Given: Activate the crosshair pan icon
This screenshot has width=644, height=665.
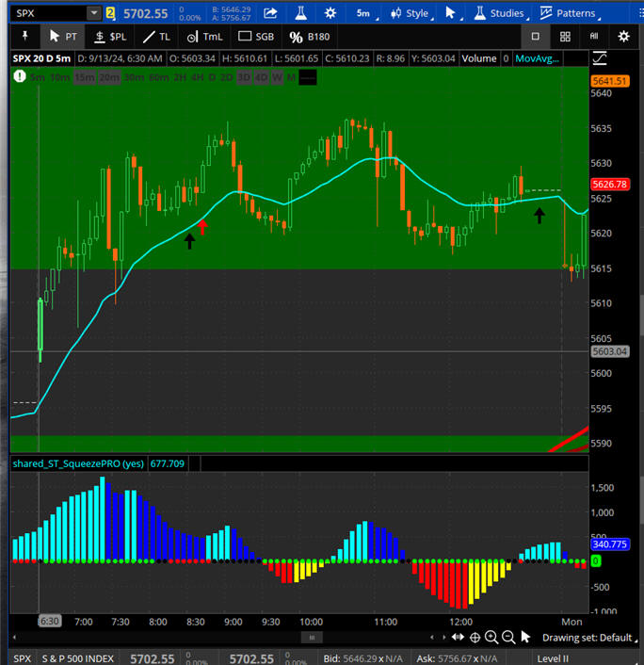Looking at the screenshot, I should [473, 638].
